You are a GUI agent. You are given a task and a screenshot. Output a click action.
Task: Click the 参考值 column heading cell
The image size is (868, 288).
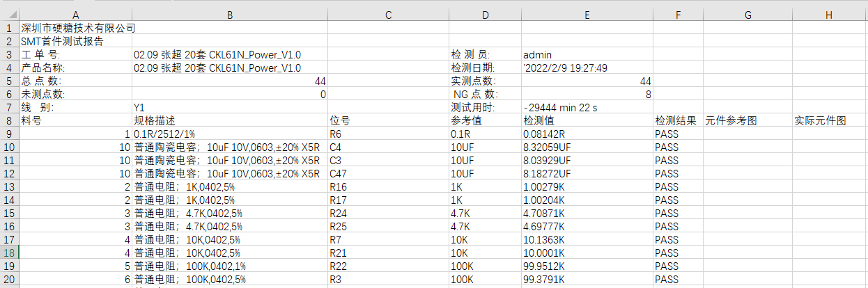[485, 120]
